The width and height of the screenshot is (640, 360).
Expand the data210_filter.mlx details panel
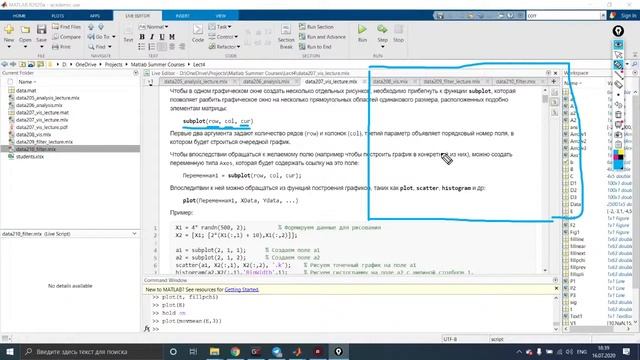(x=134, y=234)
